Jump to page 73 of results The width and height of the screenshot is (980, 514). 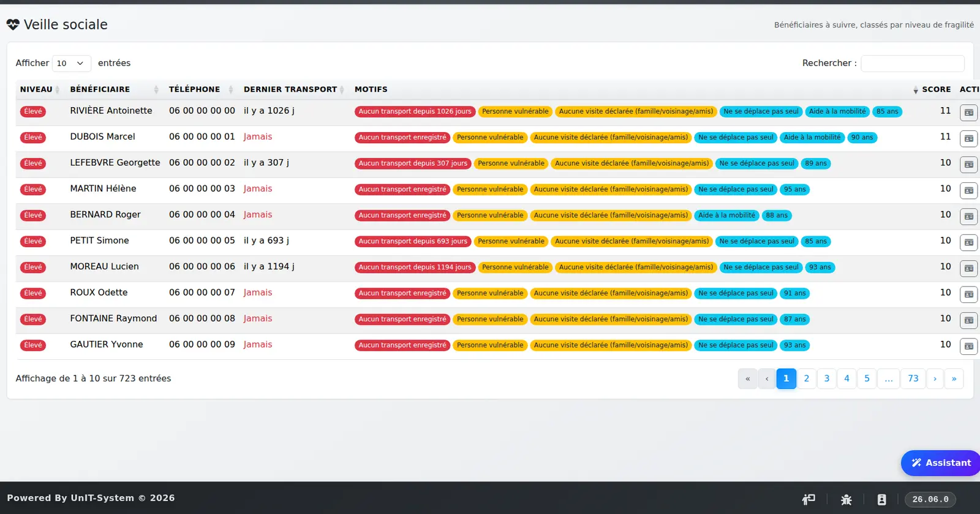pyautogui.click(x=913, y=379)
